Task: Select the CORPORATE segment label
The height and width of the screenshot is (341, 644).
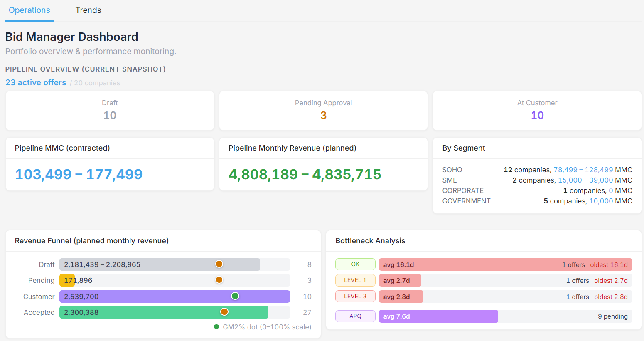Action: (x=463, y=190)
